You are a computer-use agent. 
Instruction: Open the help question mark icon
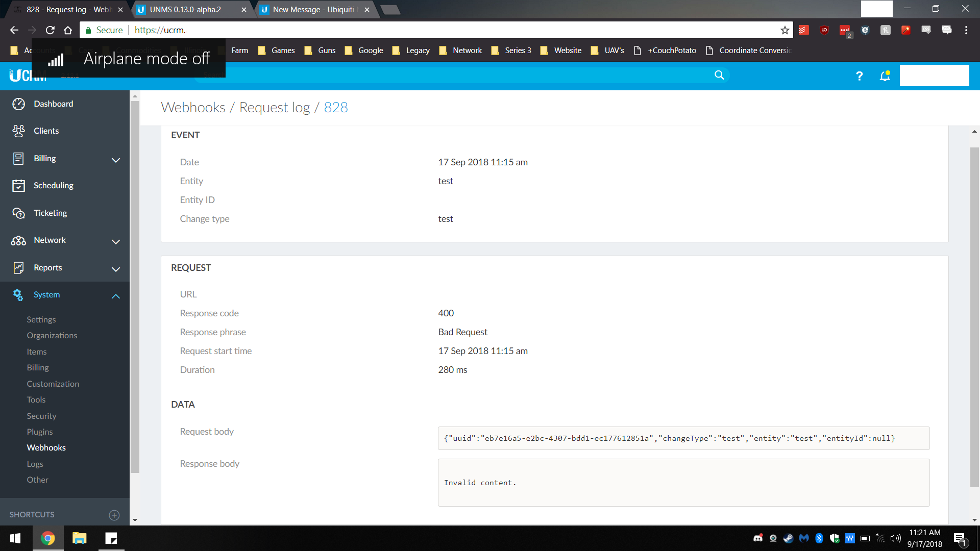859,76
